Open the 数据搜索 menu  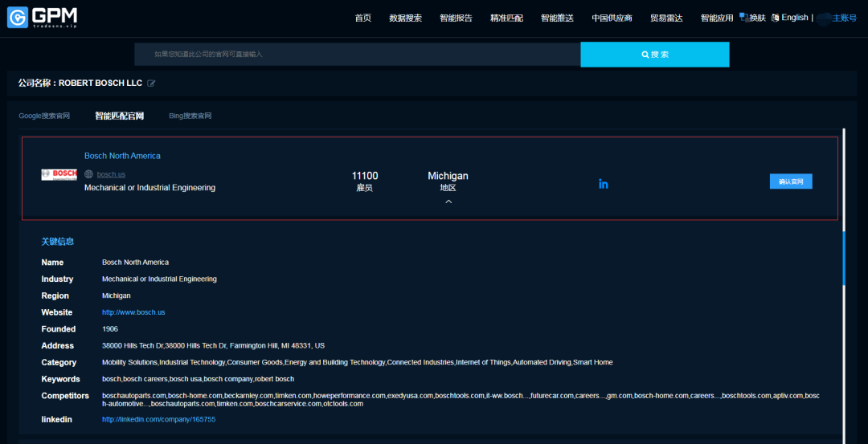point(405,18)
